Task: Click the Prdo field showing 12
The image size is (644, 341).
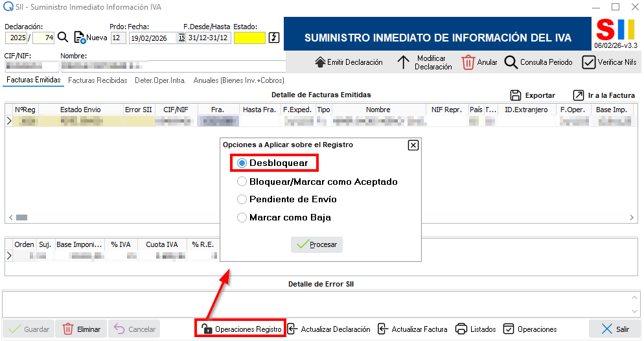Action: coord(119,38)
